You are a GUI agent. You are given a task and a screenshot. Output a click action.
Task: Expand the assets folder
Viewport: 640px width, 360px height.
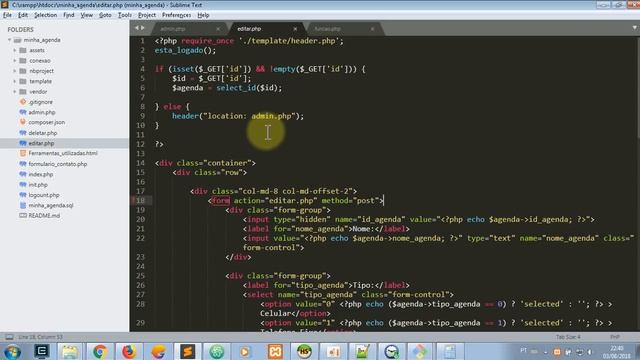pos(15,50)
